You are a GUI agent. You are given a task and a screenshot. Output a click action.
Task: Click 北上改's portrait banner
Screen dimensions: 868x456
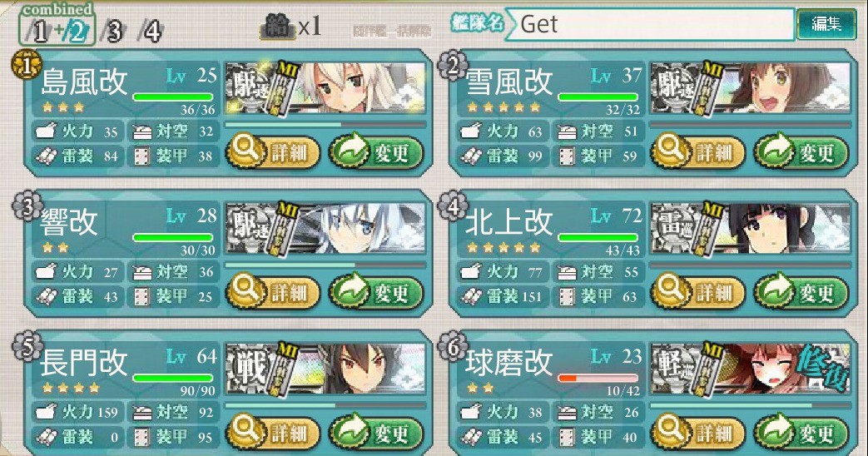pos(750,227)
